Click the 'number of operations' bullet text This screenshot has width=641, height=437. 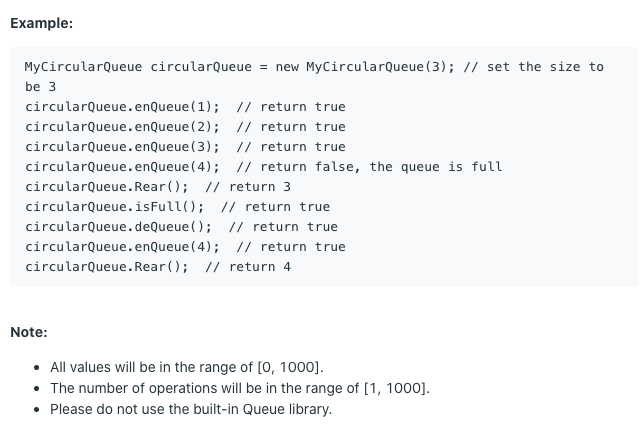point(240,388)
